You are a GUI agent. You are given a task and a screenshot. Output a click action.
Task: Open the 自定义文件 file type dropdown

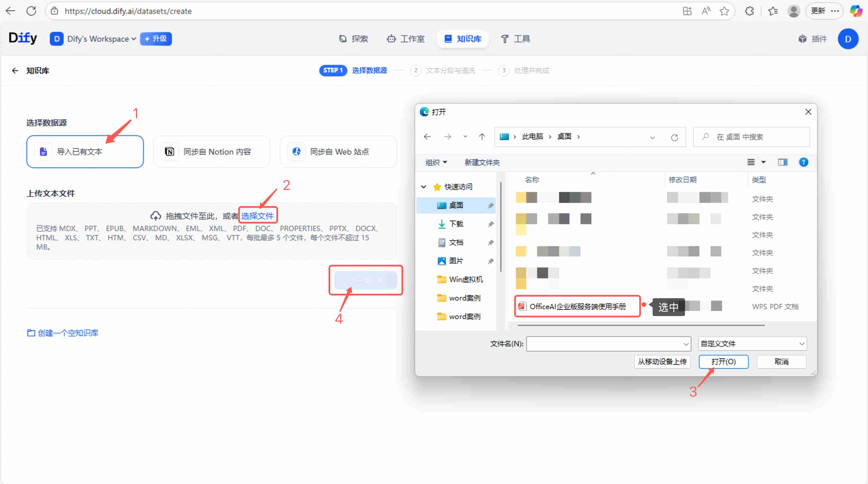[x=752, y=344]
